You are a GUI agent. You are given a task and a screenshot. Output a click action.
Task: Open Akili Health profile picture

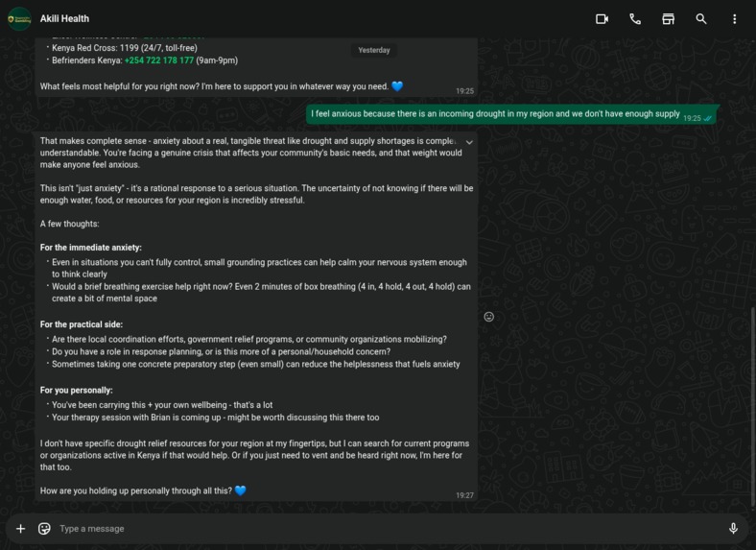[x=19, y=19]
